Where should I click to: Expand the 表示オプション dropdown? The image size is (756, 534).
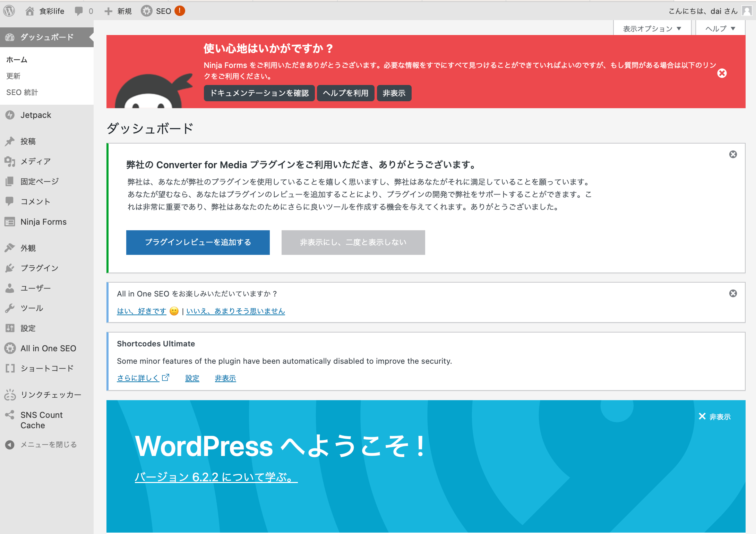[x=652, y=28]
